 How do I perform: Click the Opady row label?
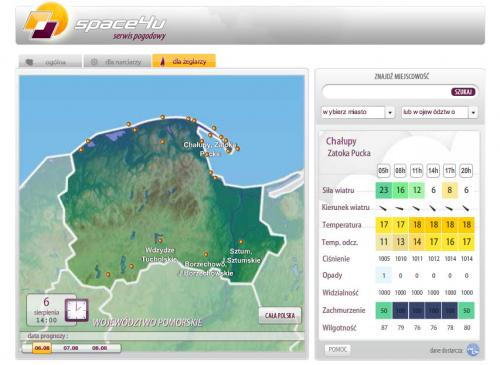[x=332, y=275]
